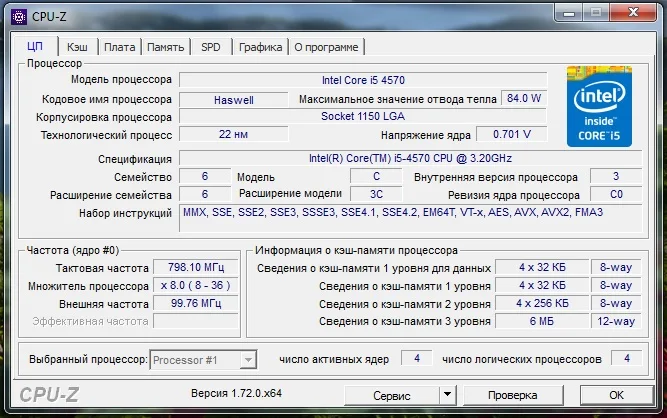Switch to the ЦП tab
Image resolution: width=667 pixels, height=418 pixels.
pos(35,46)
